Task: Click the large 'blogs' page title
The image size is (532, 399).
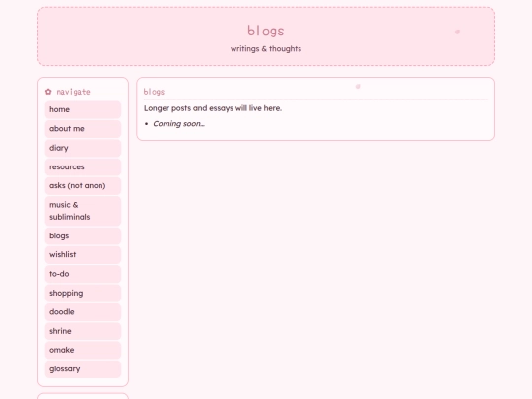Action: (x=266, y=31)
